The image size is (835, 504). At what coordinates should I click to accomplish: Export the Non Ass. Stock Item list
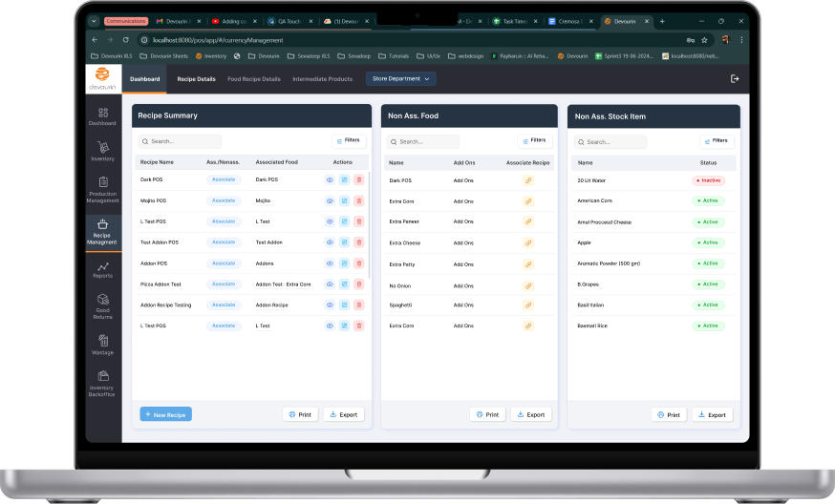[x=713, y=414]
